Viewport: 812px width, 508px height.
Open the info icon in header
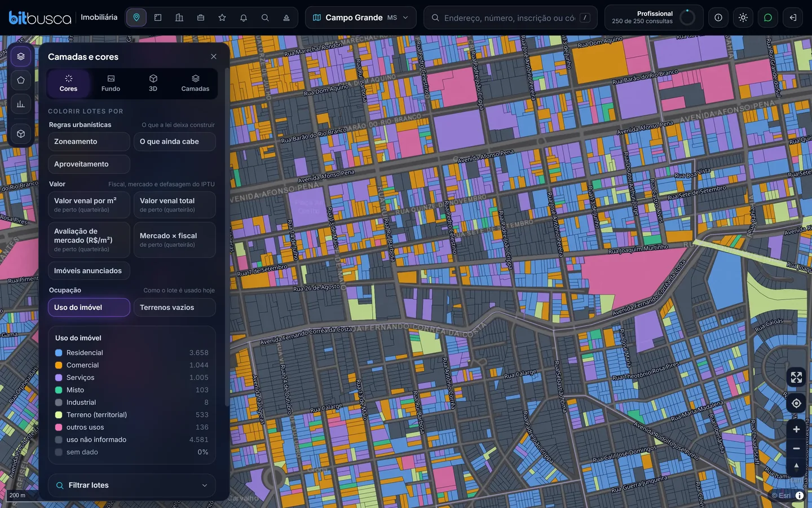[718, 17]
